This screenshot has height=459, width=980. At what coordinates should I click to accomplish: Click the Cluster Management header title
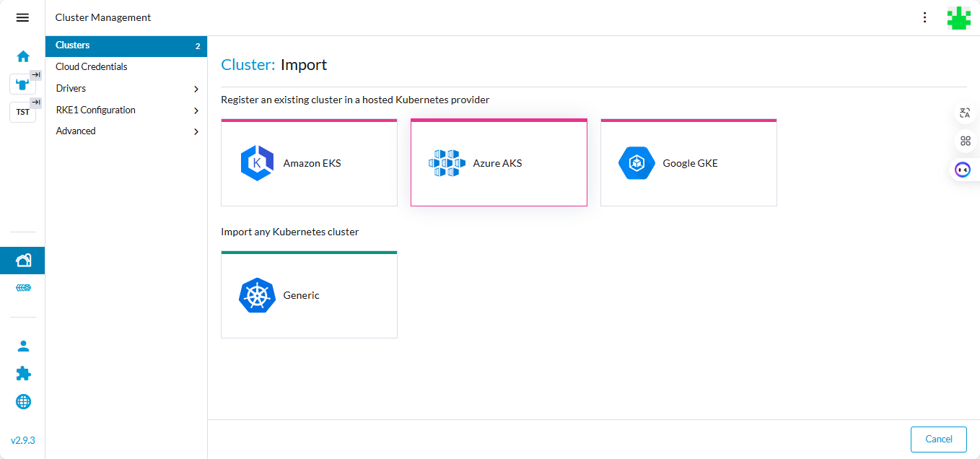click(x=103, y=17)
